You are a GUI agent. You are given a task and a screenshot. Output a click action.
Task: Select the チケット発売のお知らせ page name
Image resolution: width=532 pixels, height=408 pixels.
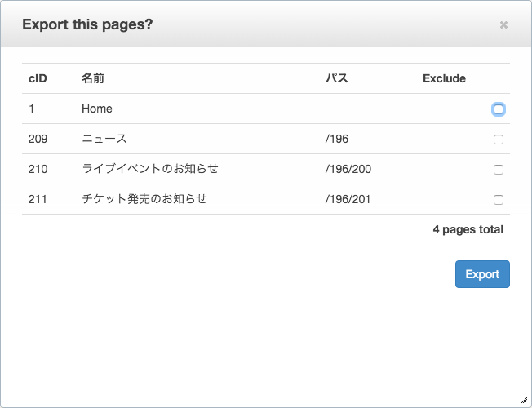pos(144,199)
